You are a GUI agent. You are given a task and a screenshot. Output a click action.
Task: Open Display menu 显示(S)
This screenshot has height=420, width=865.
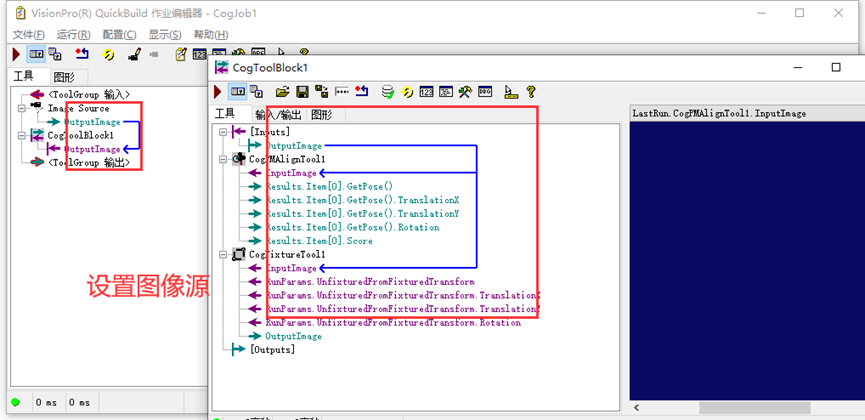coord(165,34)
